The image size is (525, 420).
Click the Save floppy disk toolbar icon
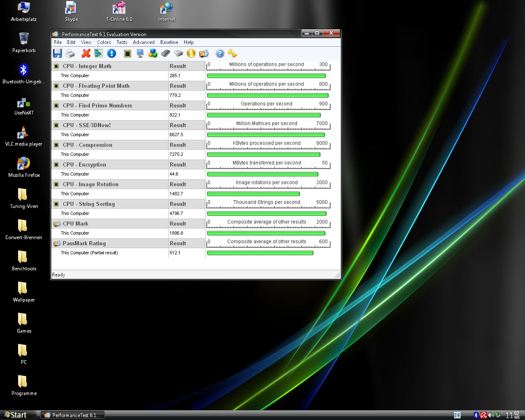pos(57,53)
